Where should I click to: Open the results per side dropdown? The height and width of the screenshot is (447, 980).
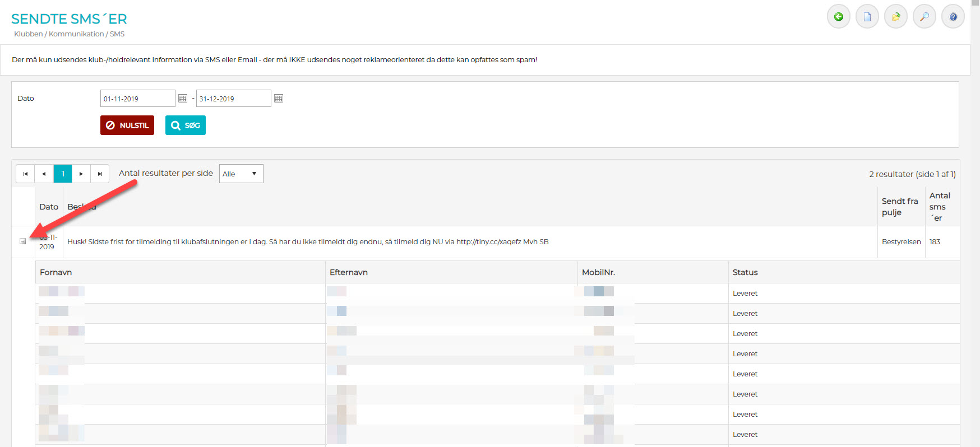(241, 174)
